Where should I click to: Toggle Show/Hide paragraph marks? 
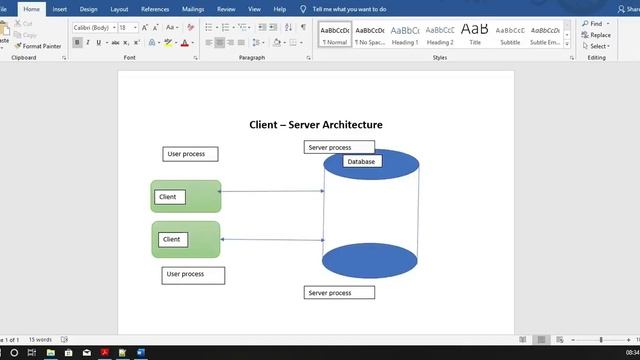[303, 27]
